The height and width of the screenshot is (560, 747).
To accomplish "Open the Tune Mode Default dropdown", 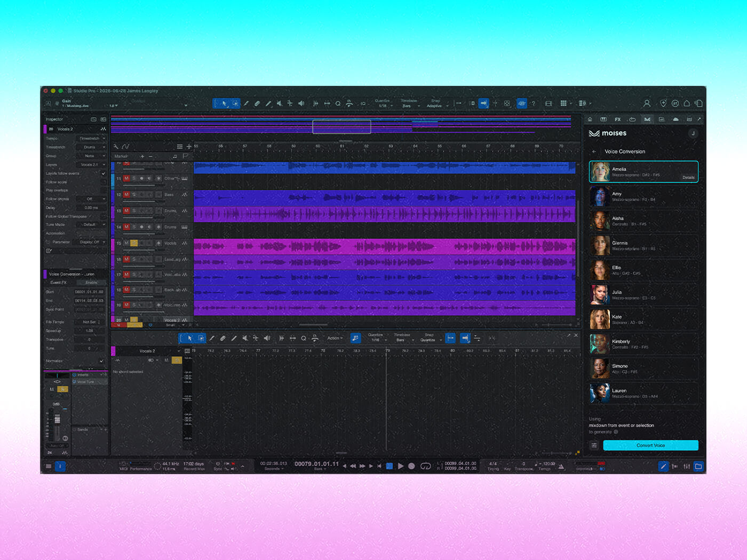I will 92,225.
